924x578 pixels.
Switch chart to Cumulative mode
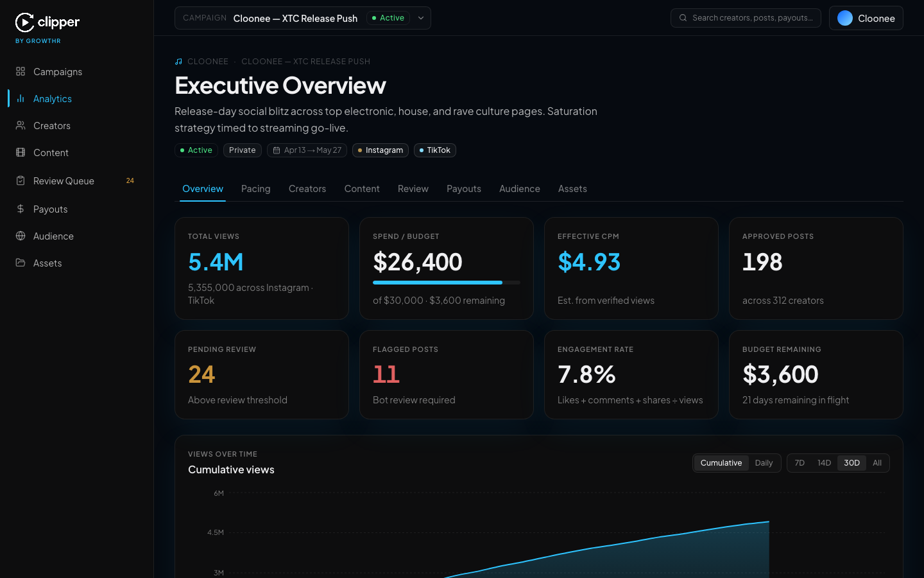(721, 463)
